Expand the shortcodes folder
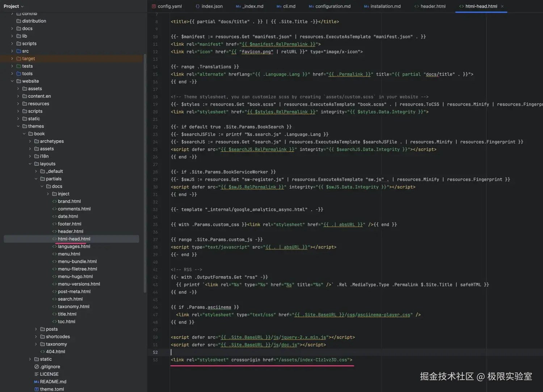The image size is (543, 392). pos(36,337)
